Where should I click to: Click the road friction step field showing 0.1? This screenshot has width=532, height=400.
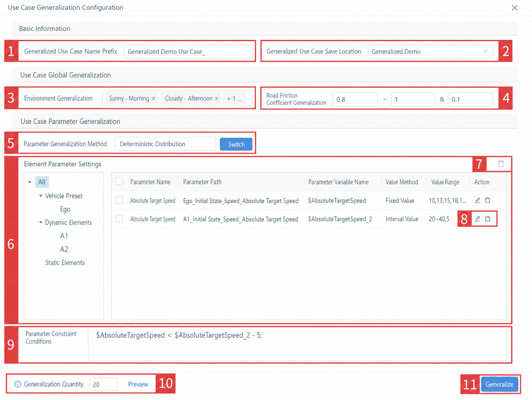point(470,99)
